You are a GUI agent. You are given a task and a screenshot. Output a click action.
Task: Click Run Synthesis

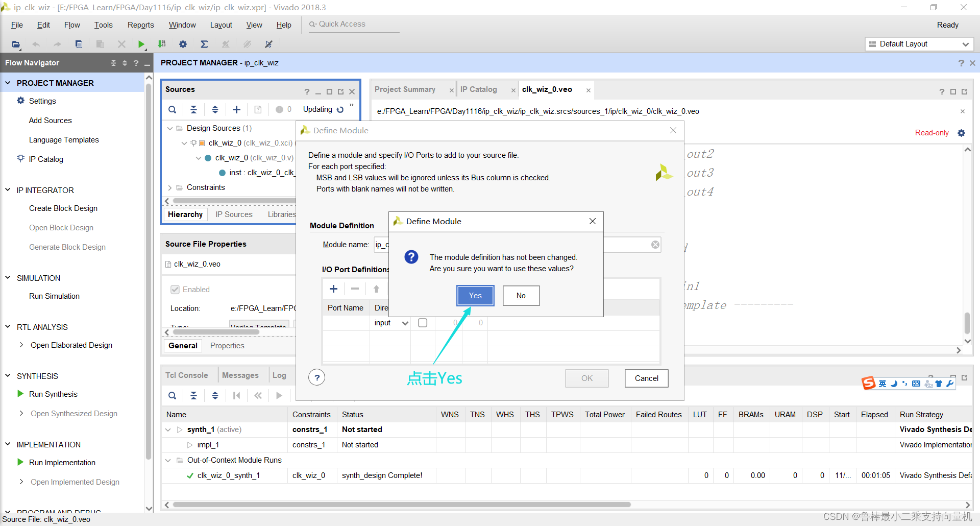click(x=53, y=394)
